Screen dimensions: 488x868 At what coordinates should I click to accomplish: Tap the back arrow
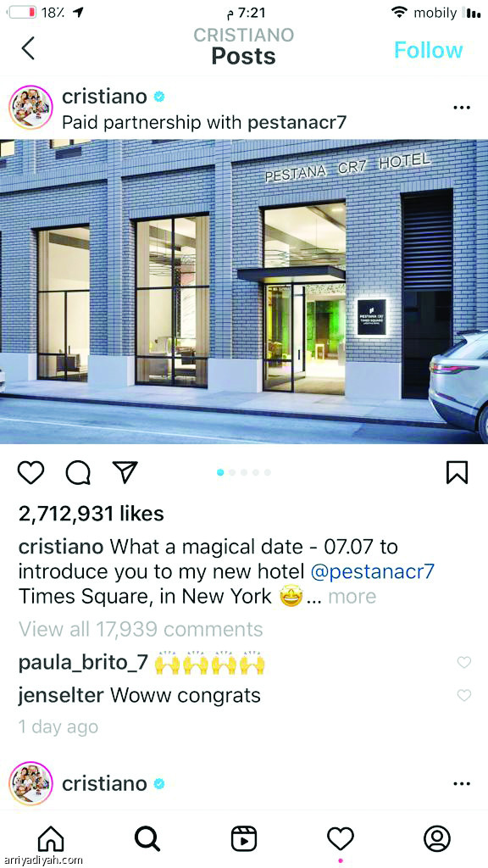[28, 48]
